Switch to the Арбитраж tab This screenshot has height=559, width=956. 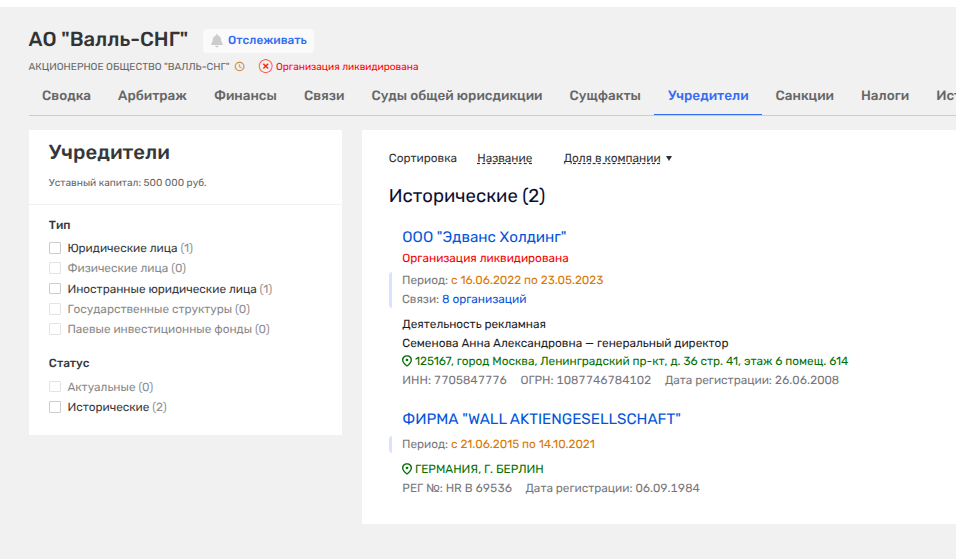[x=152, y=96]
